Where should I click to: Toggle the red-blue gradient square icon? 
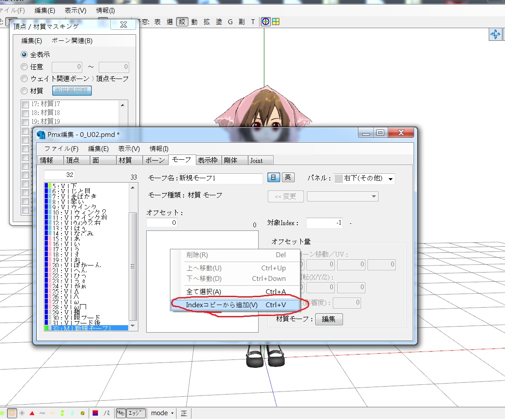tap(95, 413)
